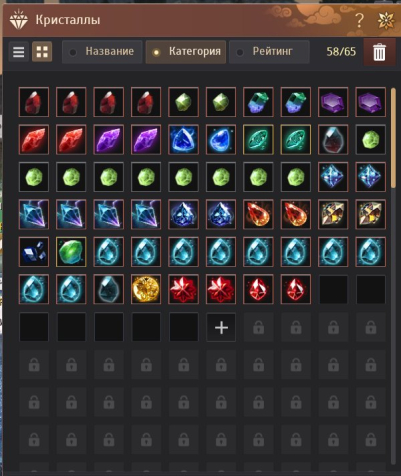
Task: Click the first locked inventory slot
Action: coord(258,327)
